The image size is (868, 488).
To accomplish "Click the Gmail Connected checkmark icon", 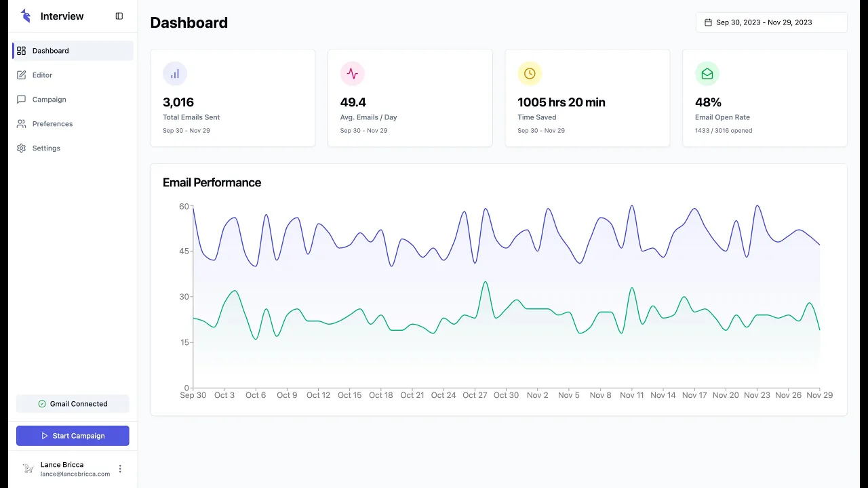I will coord(42,404).
